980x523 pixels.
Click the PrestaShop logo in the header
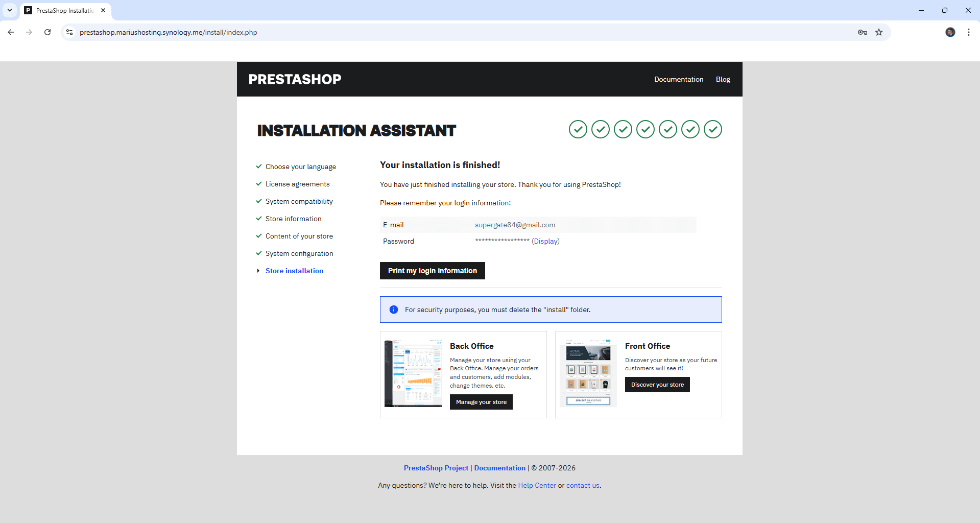click(x=295, y=79)
